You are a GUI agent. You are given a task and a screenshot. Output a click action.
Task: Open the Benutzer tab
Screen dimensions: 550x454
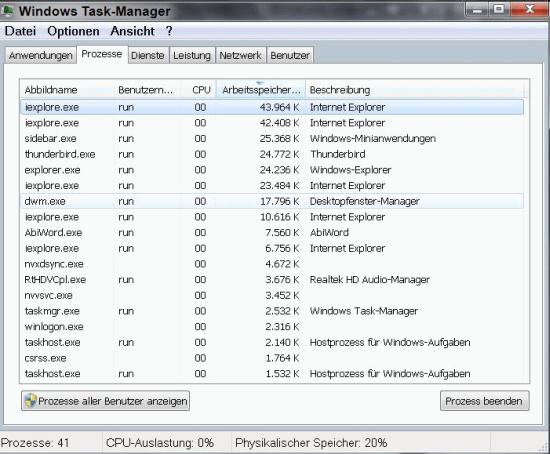pyautogui.click(x=290, y=55)
